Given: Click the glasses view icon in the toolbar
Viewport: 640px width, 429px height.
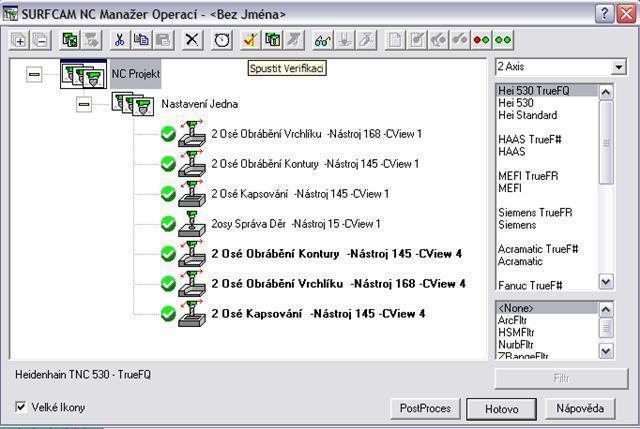Looking at the screenshot, I should [323, 40].
